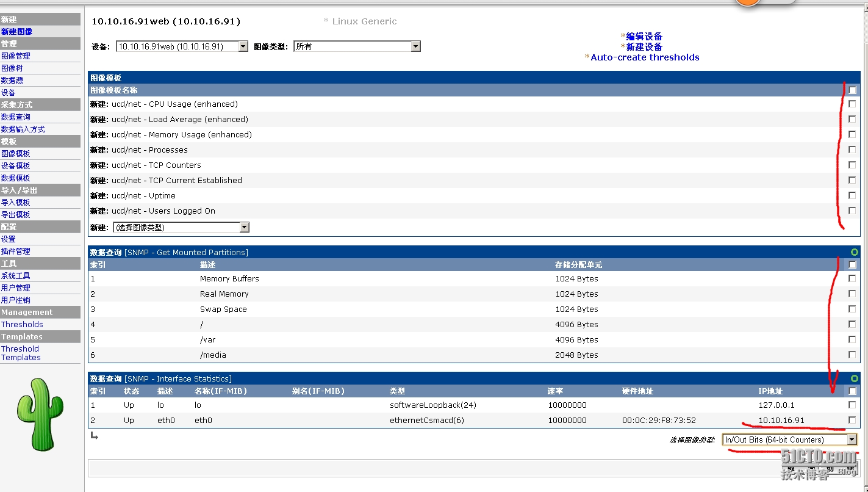Open Thresholds in Management section
868x492 pixels.
pos(22,324)
